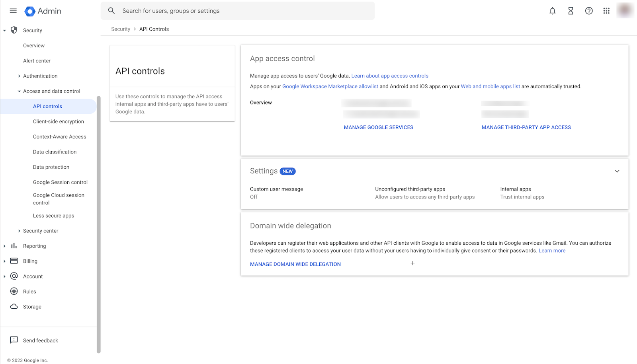This screenshot has height=364, width=637.
Task: Open the Google apps grid
Action: tap(606, 11)
